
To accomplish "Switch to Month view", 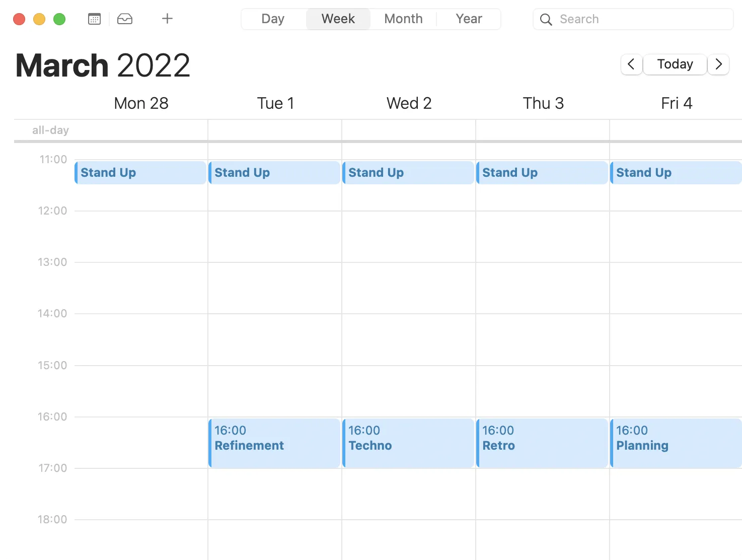I will 403,19.
